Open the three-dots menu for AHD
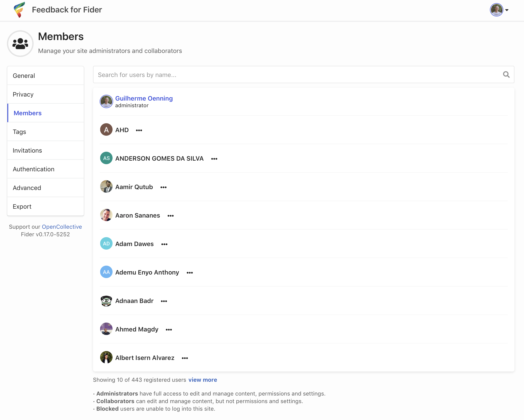 [x=139, y=130]
